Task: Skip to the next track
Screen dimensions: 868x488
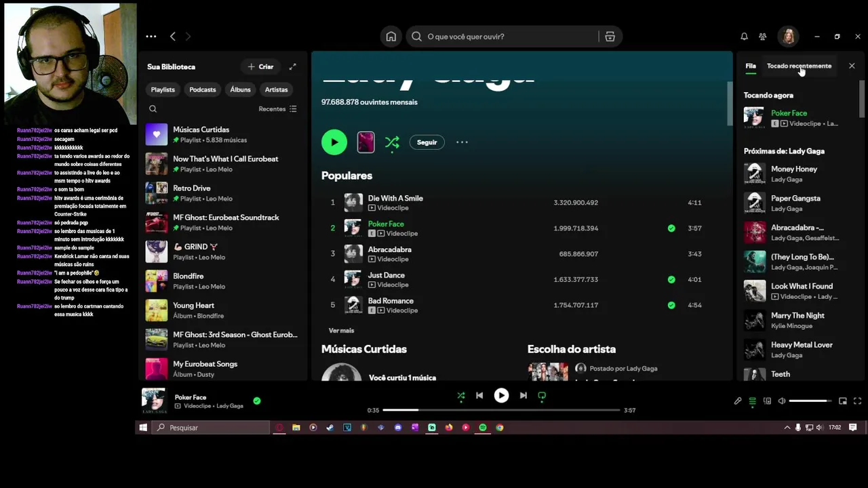Action: pos(523,396)
